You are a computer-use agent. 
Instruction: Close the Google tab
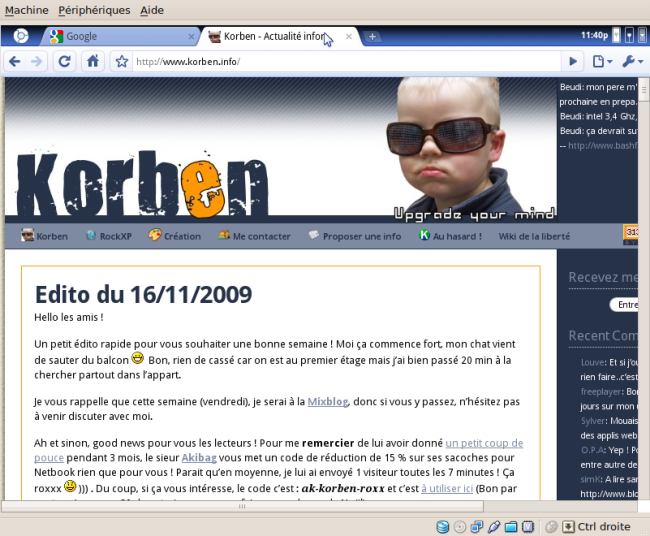191,36
